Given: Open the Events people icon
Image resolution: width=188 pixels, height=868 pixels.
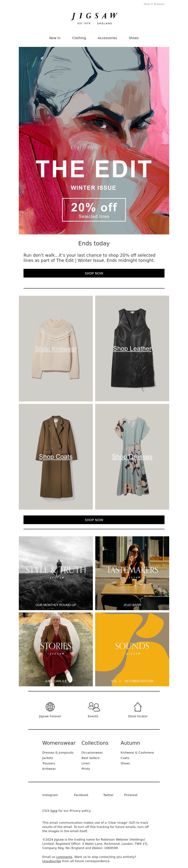Looking at the screenshot, I should pyautogui.click(x=94, y=706).
